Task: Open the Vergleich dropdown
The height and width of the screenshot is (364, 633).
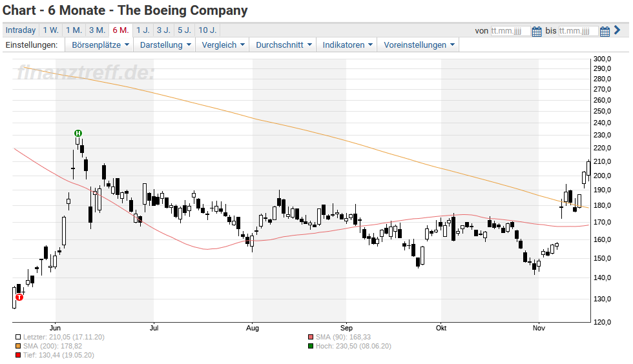Action: click(x=223, y=45)
